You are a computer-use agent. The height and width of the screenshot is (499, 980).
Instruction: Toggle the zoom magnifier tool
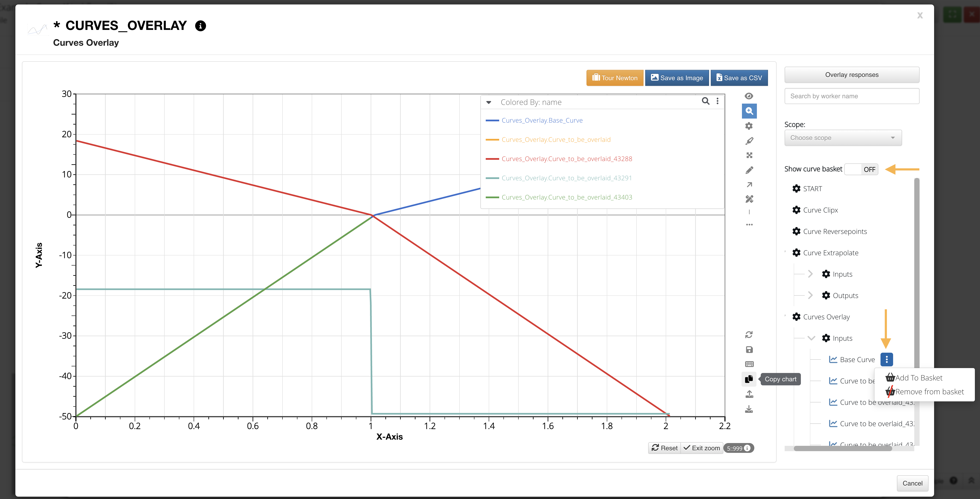coord(749,111)
